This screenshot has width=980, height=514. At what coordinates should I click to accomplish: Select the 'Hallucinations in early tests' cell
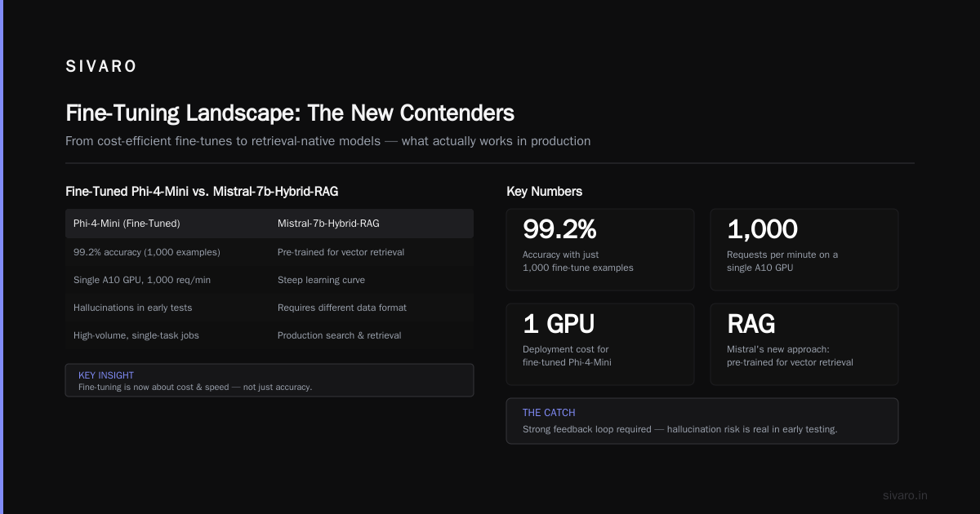click(x=133, y=308)
